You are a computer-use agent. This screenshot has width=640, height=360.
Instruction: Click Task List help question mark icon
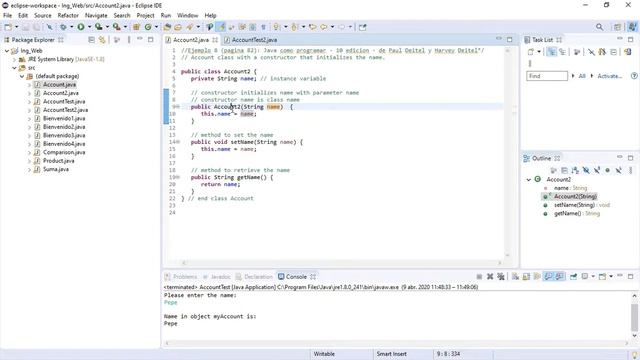pyautogui.click(x=634, y=76)
